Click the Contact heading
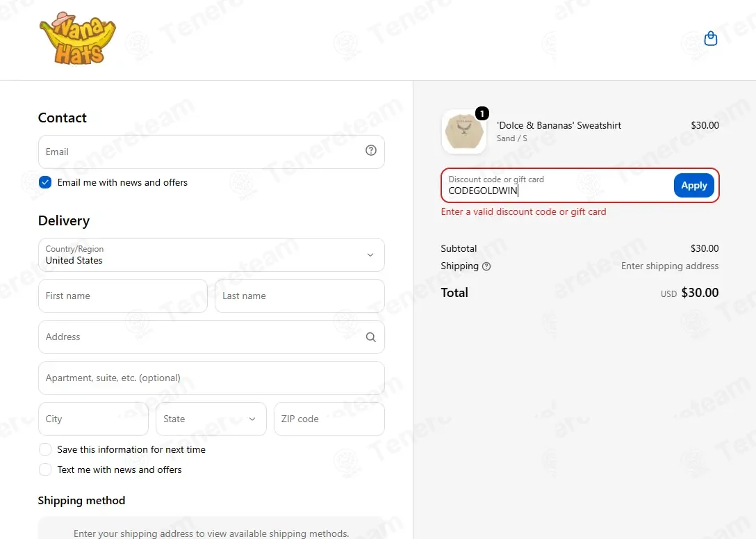 coord(63,118)
